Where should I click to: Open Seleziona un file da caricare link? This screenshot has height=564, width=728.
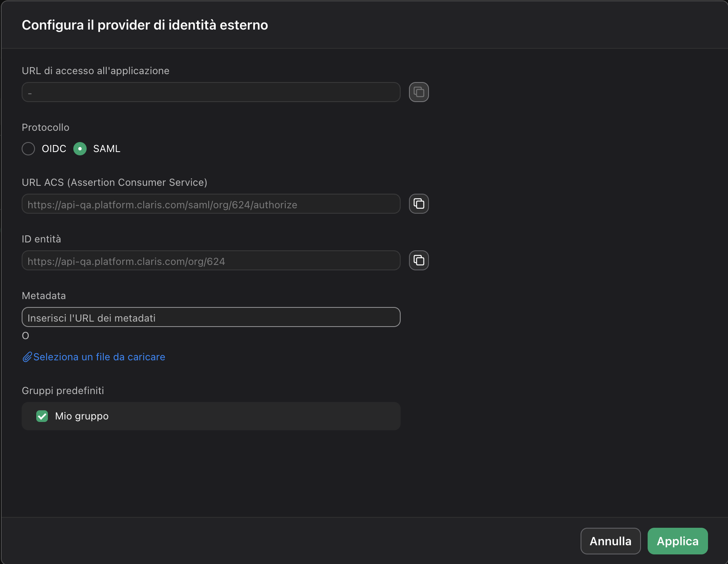click(99, 357)
